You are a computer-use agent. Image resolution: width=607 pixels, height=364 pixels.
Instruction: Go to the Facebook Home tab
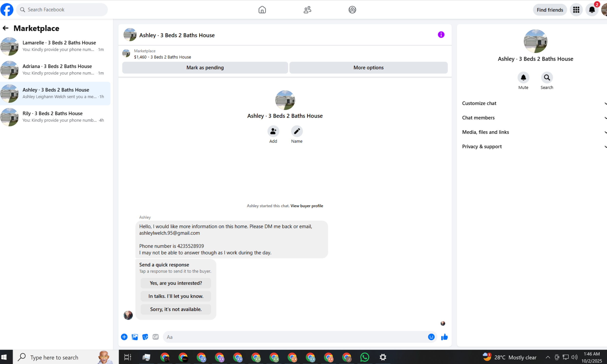point(262,10)
